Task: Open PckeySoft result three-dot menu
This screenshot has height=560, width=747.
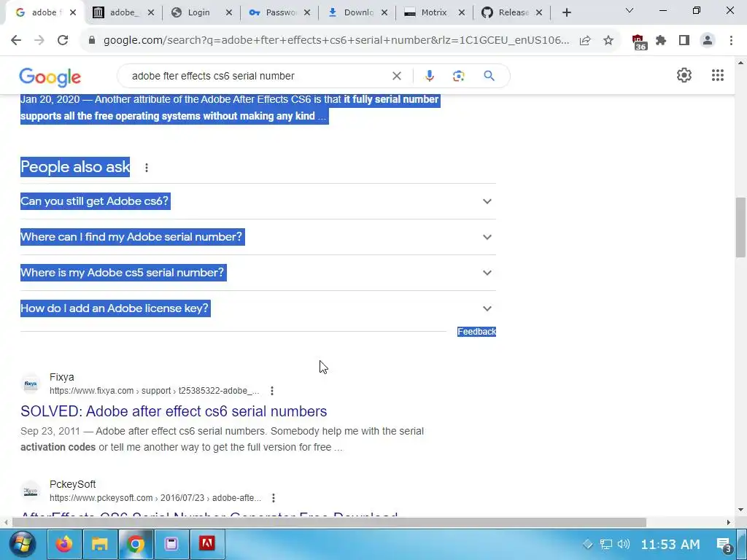Action: tap(274, 498)
